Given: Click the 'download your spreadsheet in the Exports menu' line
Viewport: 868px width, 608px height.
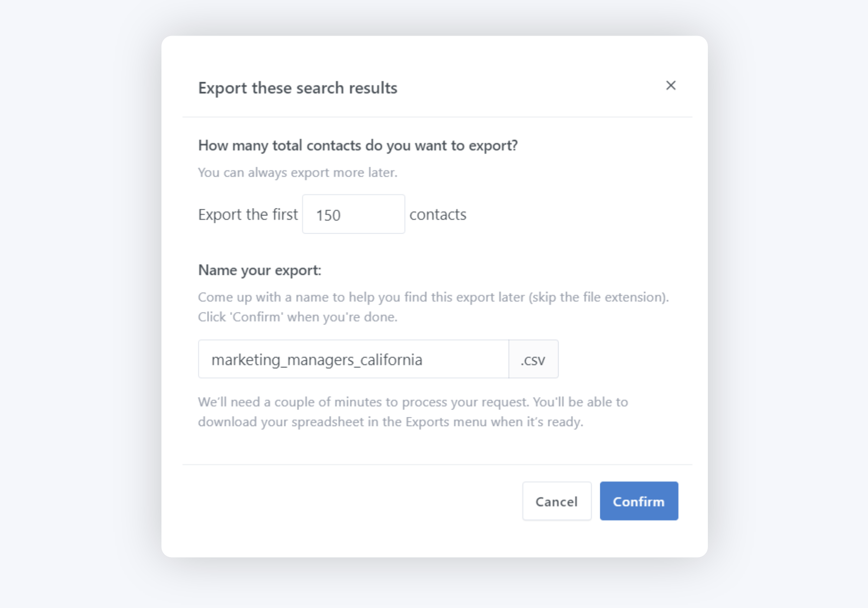Looking at the screenshot, I should [x=391, y=422].
